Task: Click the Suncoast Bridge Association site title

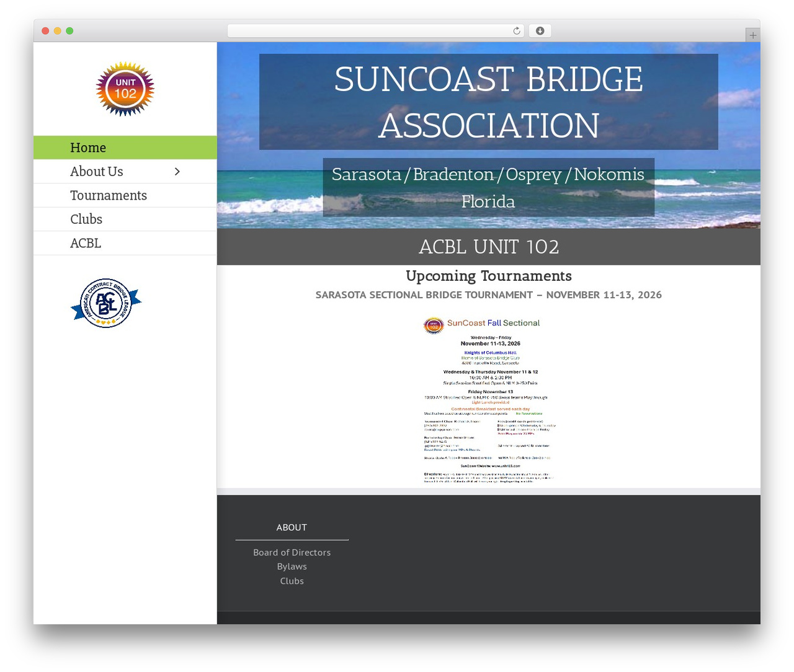Action: pyautogui.click(x=488, y=102)
